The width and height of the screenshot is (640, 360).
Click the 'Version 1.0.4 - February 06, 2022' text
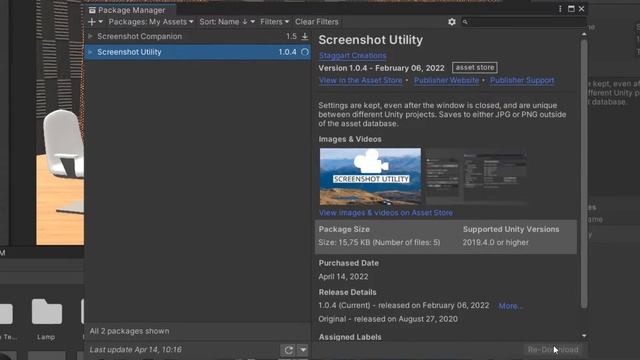point(381,68)
